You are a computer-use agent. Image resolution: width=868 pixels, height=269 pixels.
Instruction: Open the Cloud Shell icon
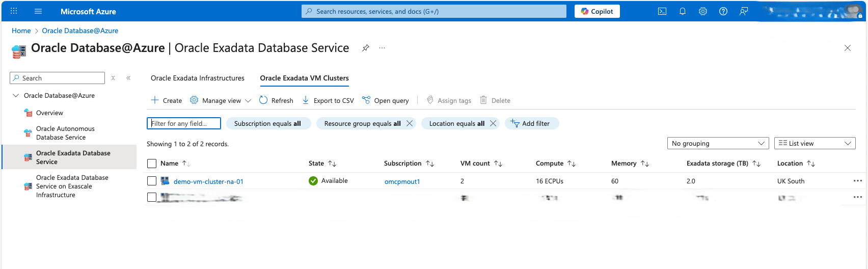[x=662, y=11]
